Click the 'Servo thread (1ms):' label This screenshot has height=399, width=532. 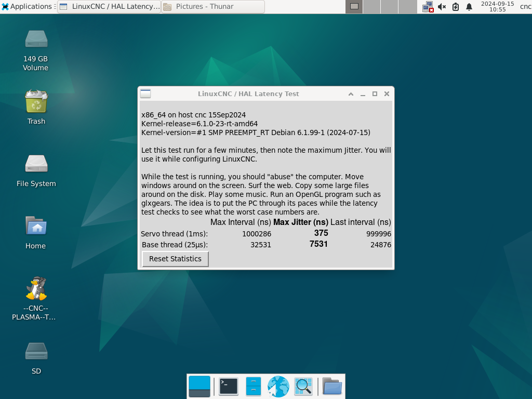point(175,234)
